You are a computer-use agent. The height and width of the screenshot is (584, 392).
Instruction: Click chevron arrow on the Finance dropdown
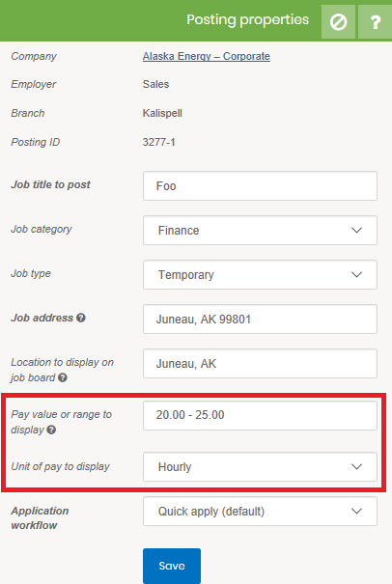pos(356,230)
